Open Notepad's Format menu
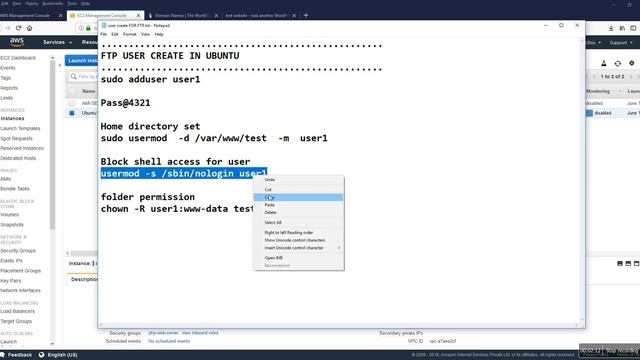The image size is (640, 360). point(129,34)
